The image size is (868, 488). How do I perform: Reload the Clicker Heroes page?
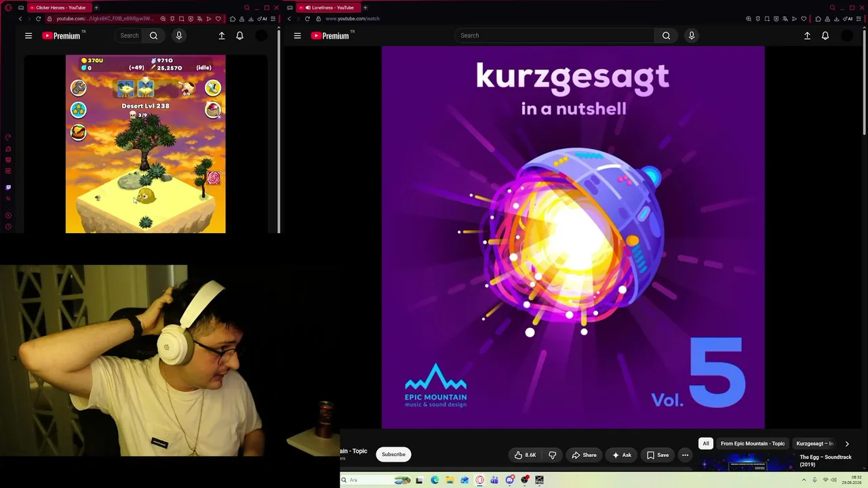38,19
